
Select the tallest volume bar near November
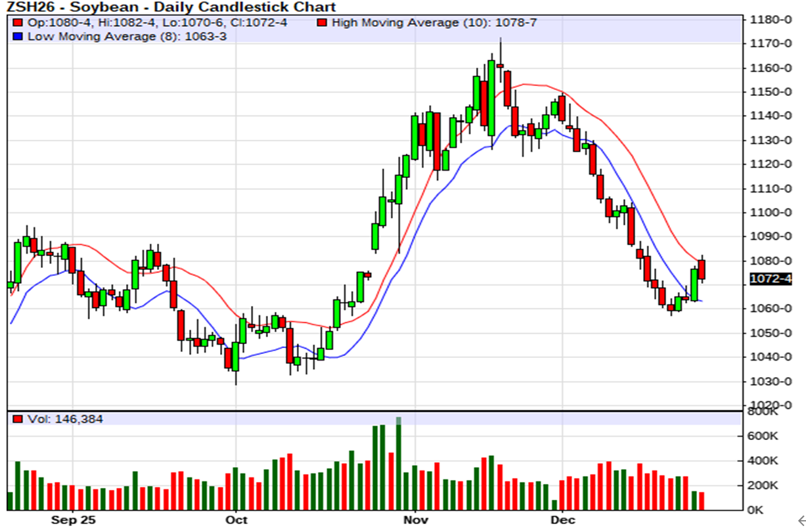[398, 463]
